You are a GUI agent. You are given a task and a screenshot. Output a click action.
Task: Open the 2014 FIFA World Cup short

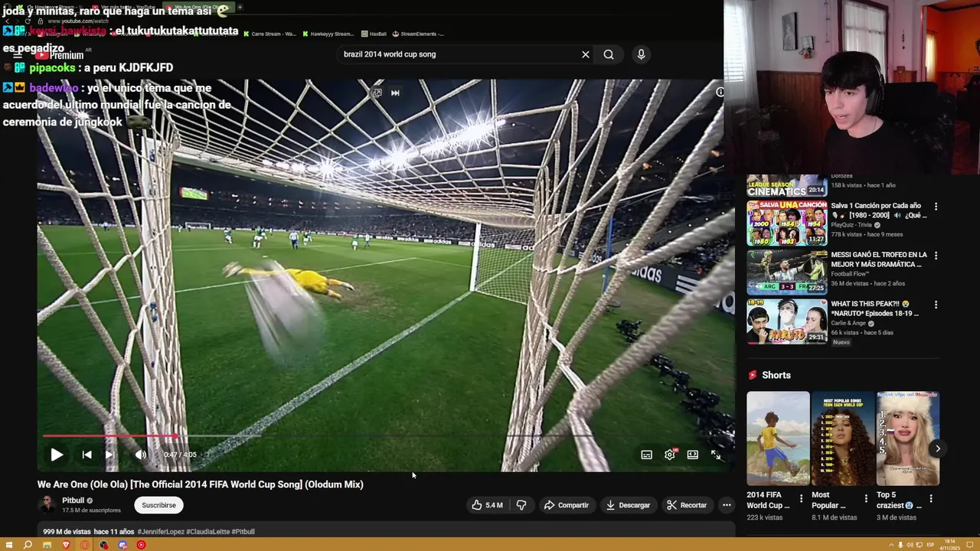[778, 439]
